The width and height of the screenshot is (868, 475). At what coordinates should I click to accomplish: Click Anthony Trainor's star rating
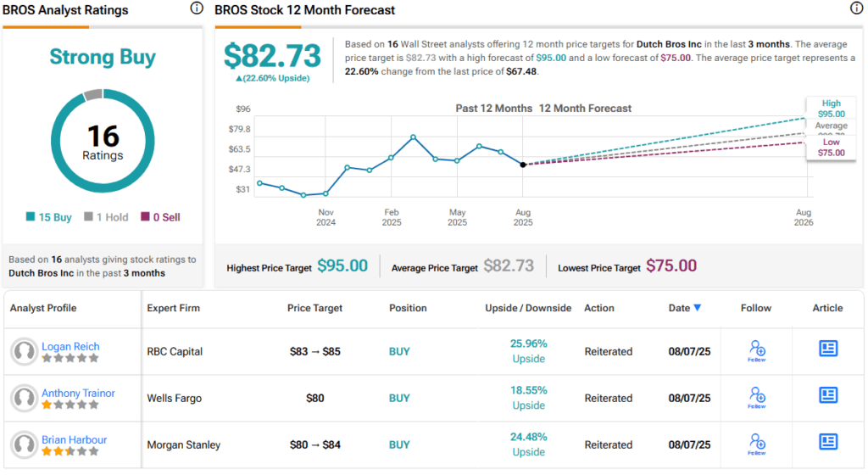70,405
